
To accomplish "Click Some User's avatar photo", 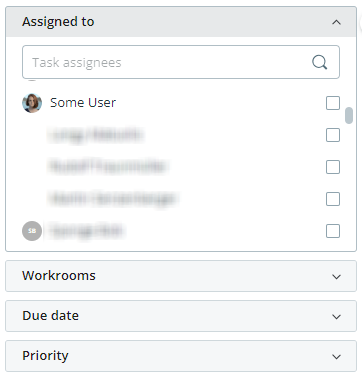I will point(32,103).
